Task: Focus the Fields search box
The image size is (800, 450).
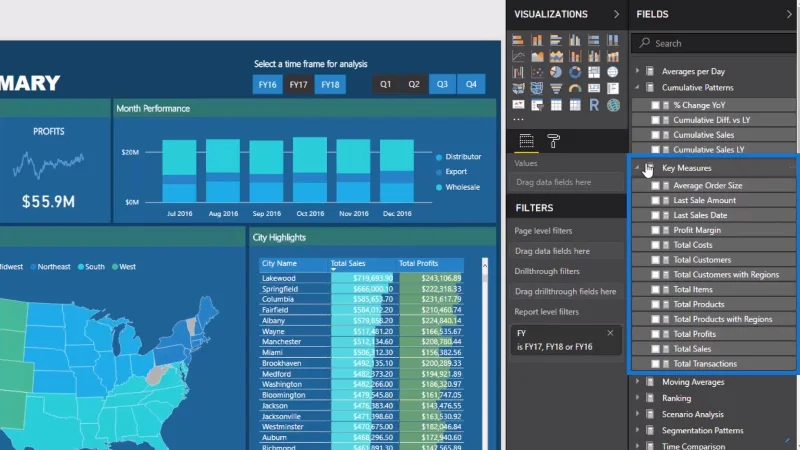Action: [713, 43]
